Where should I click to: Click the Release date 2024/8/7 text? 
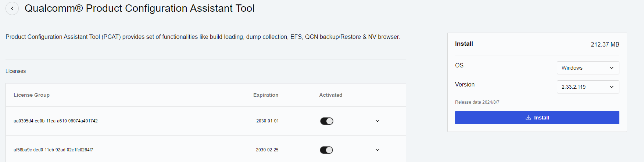click(477, 102)
